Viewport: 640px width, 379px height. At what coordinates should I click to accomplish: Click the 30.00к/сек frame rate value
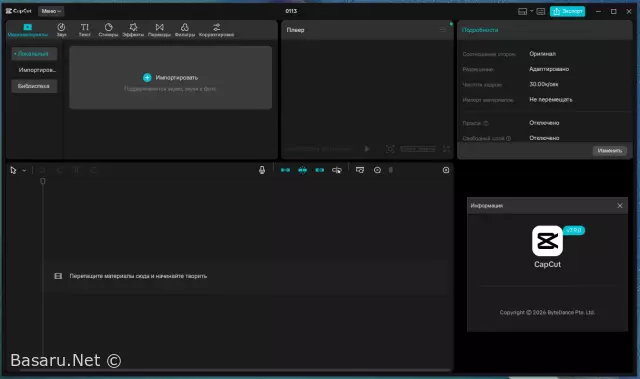(x=544, y=84)
